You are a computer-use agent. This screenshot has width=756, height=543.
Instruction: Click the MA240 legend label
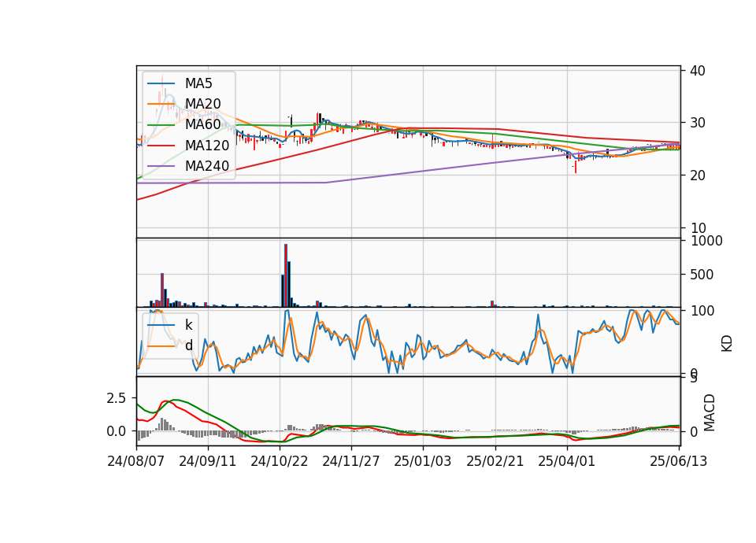(x=207, y=166)
